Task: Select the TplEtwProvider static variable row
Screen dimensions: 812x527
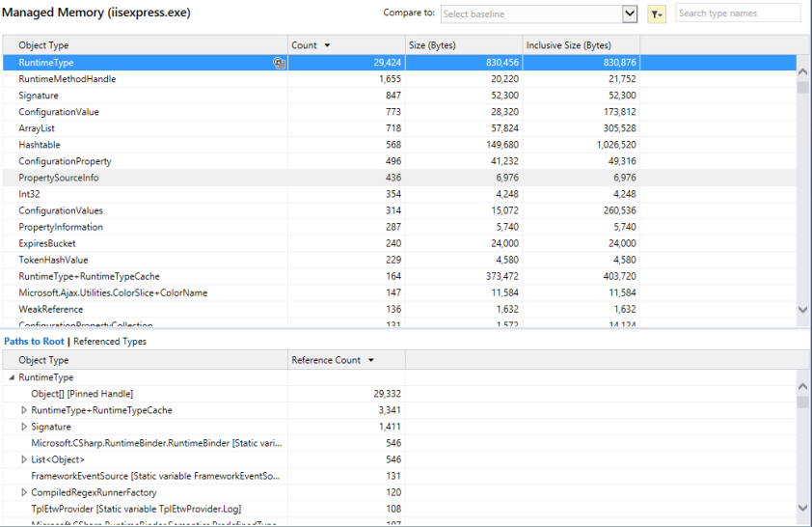Action: [399, 509]
